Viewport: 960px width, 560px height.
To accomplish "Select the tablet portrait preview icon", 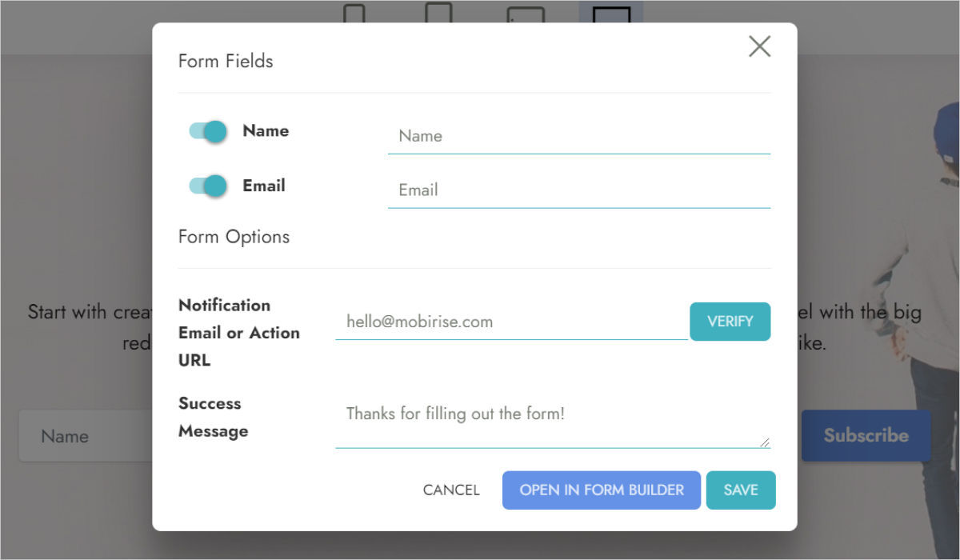I will [x=438, y=13].
